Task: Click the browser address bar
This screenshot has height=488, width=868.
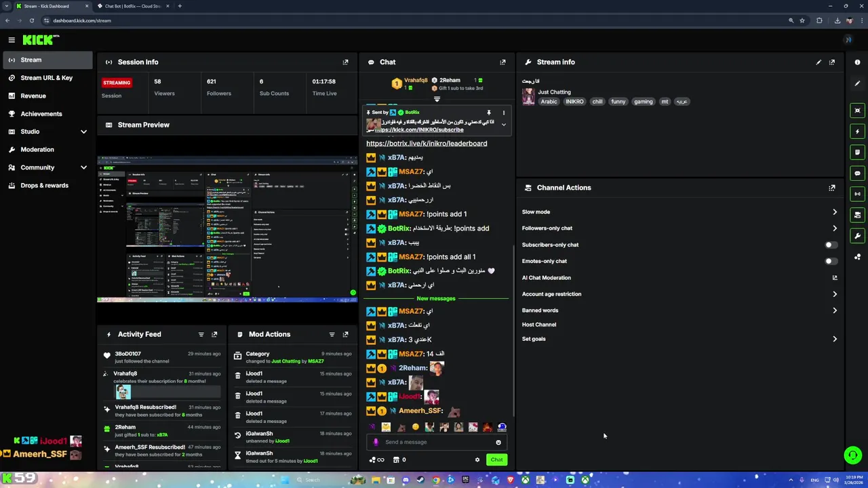Action: pyautogui.click(x=414, y=20)
